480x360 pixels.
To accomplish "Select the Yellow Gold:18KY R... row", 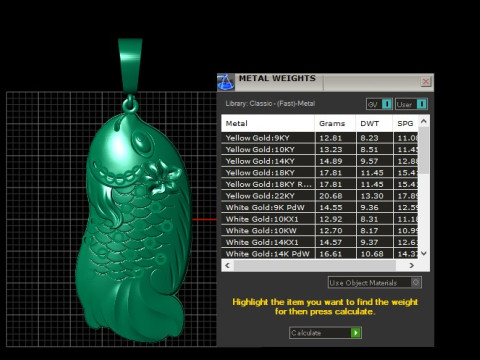I will 319,184.
